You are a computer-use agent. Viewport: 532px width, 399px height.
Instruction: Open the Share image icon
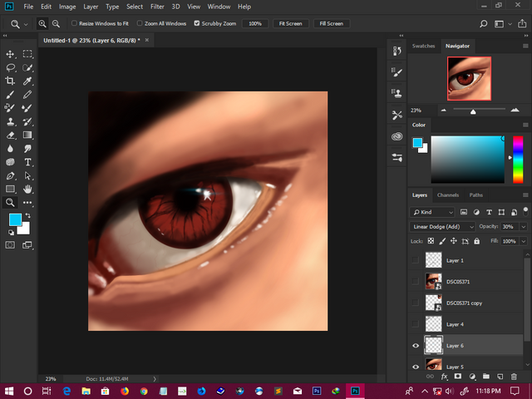point(522,24)
